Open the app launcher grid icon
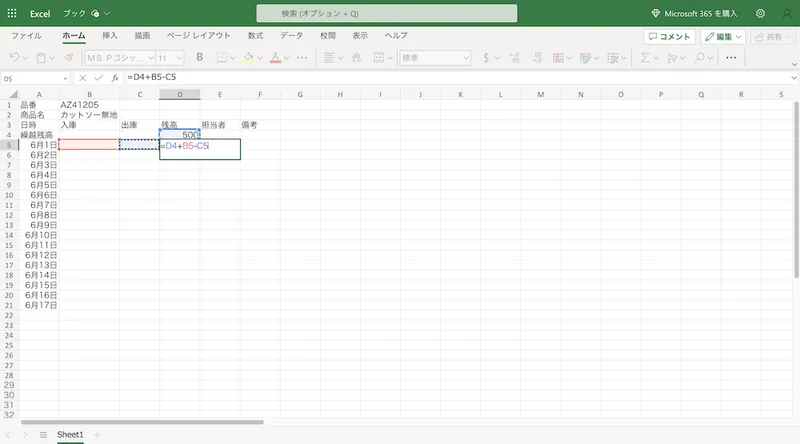 [12, 13]
